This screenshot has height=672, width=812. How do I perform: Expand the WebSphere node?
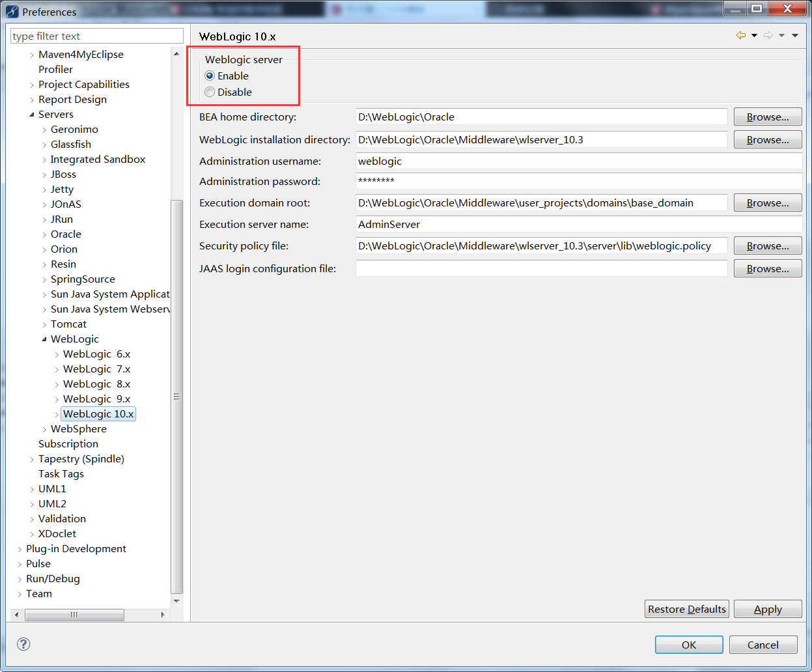44,429
